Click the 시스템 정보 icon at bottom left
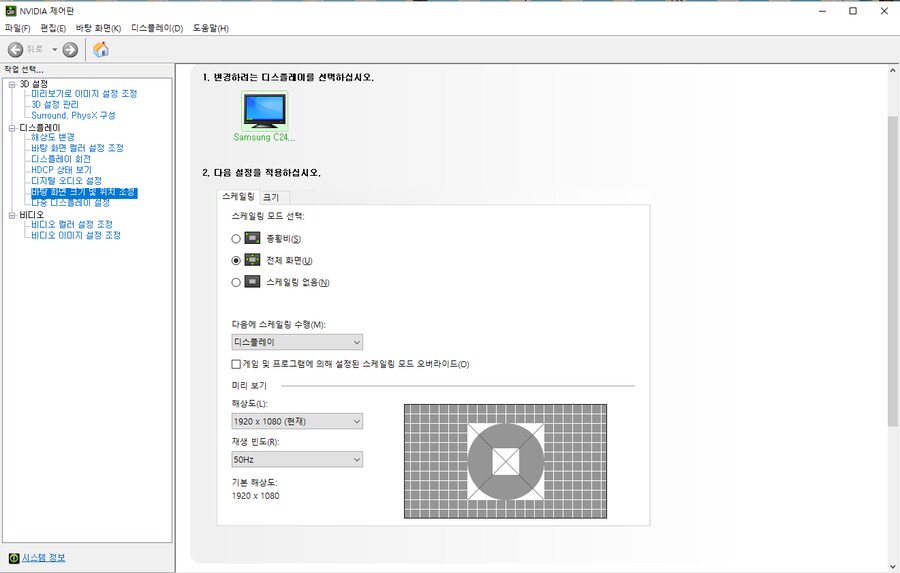The height and width of the screenshot is (573, 900). (14, 558)
